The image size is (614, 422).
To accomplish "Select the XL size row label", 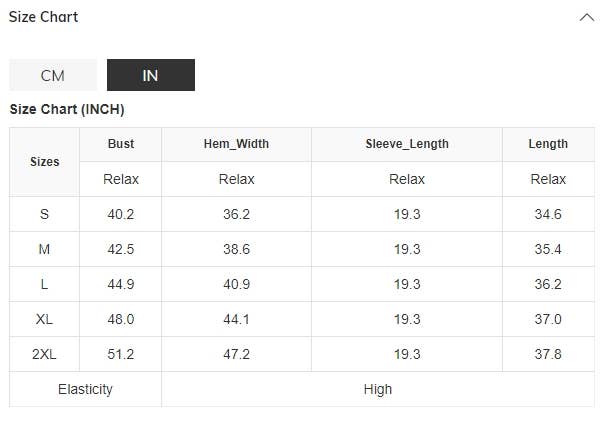I will [45, 319].
